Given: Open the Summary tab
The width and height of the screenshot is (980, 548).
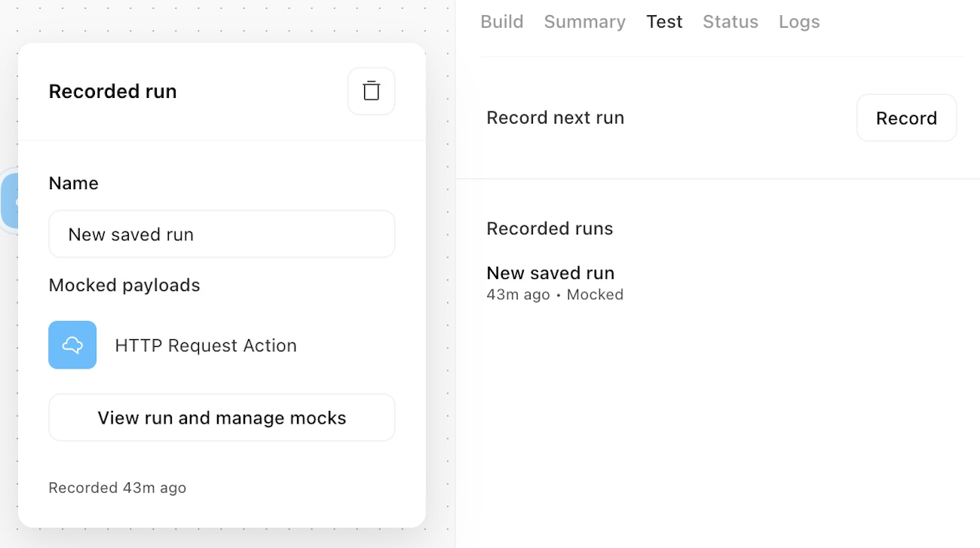Looking at the screenshot, I should coord(585,22).
